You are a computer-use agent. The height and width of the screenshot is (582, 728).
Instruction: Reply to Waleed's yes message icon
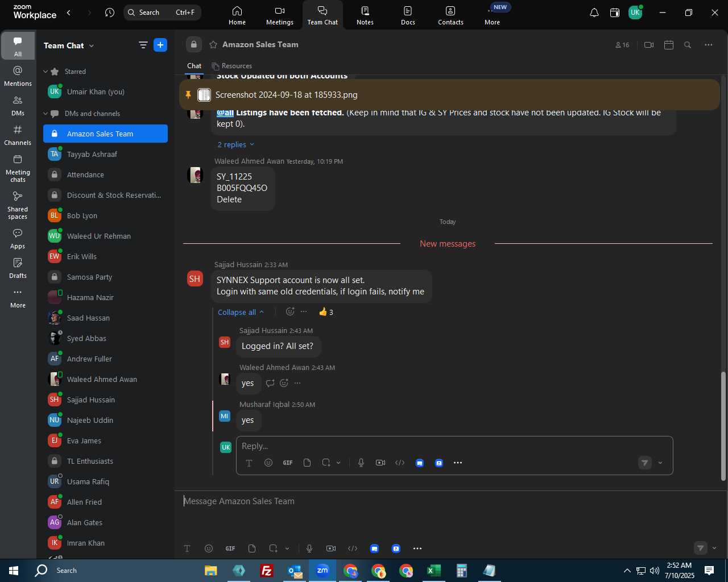[x=270, y=383]
